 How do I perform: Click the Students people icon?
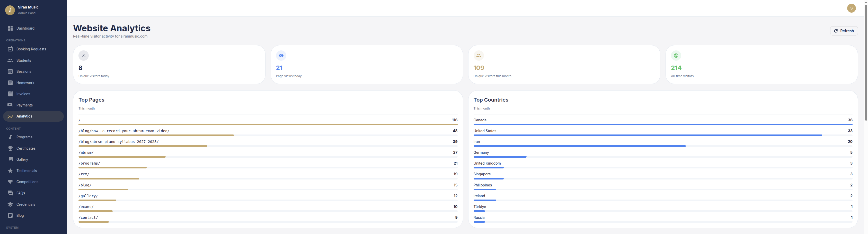tap(11, 60)
